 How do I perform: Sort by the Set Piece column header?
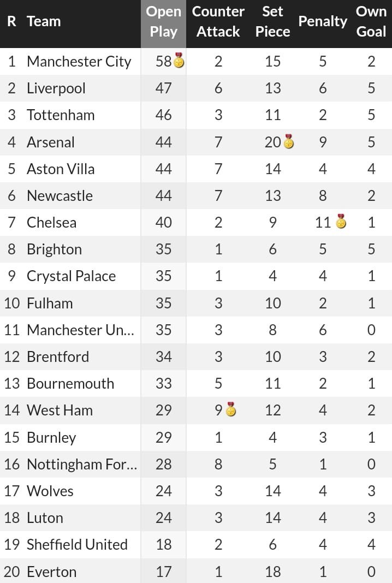272,21
